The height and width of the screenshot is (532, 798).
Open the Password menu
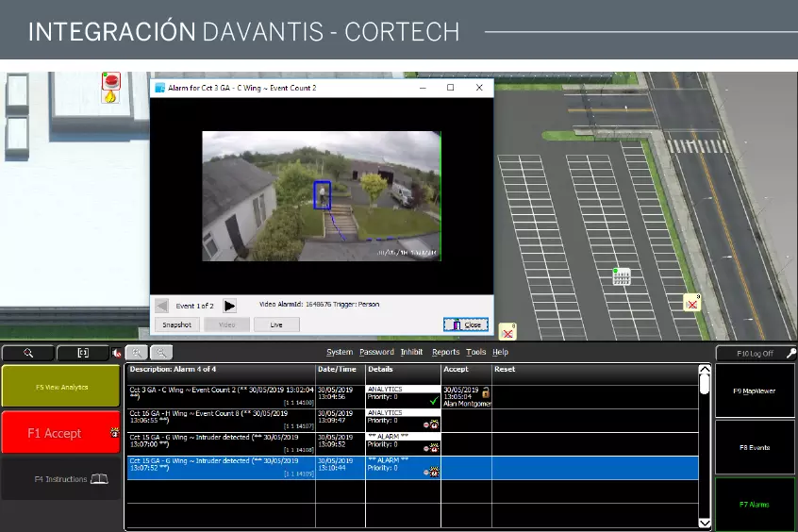376,352
